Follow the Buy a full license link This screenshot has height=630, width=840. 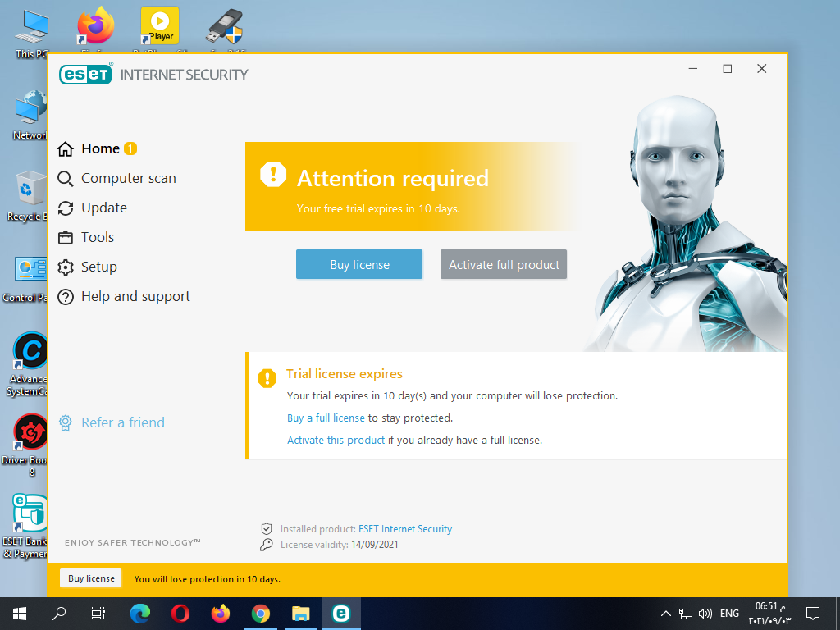[326, 418]
